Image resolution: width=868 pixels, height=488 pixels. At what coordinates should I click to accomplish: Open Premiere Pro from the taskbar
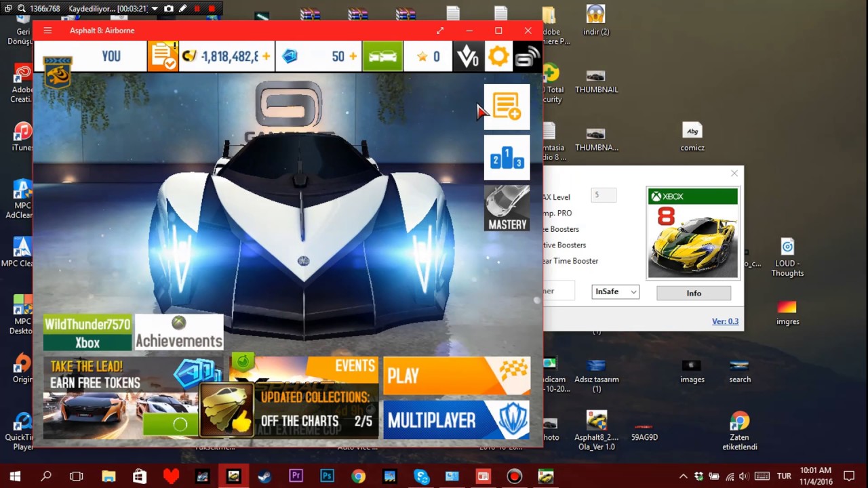(x=296, y=476)
